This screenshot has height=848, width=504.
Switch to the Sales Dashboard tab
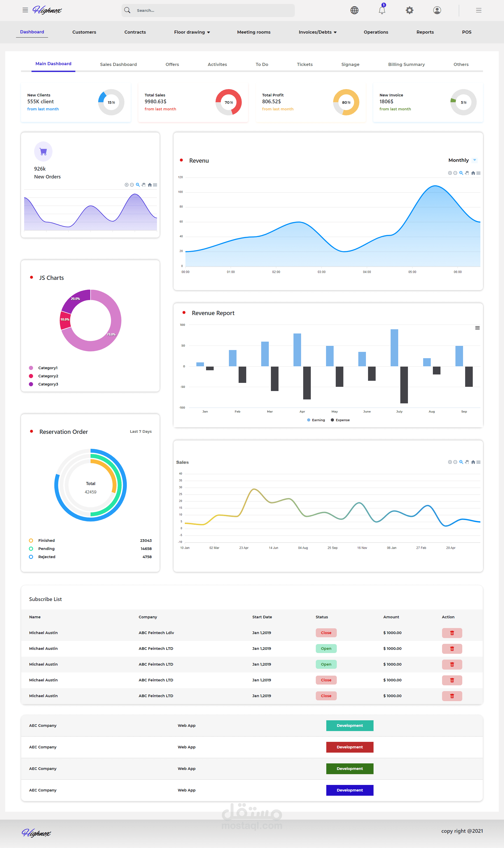point(118,64)
